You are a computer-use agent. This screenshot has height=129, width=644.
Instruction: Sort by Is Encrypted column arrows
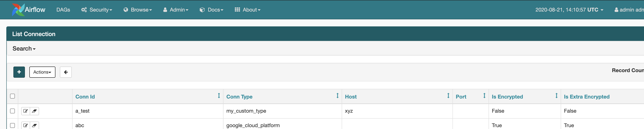click(x=556, y=96)
